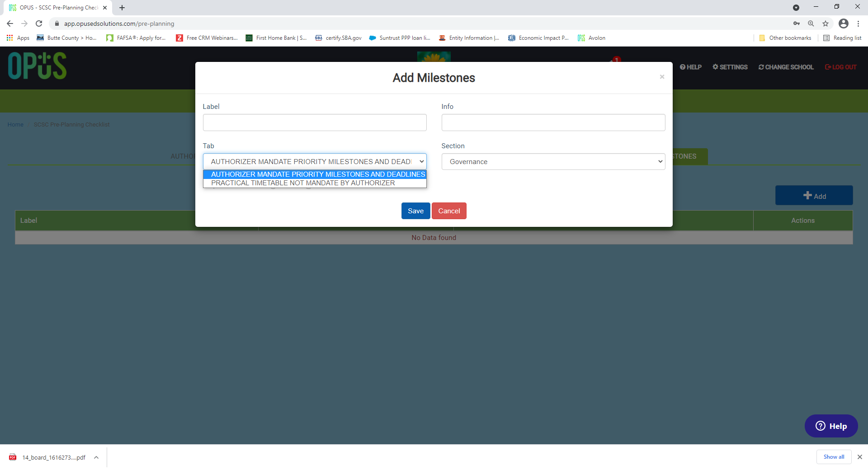
Task: Open the page zoom magnifier icon
Action: pyautogui.click(x=811, y=23)
